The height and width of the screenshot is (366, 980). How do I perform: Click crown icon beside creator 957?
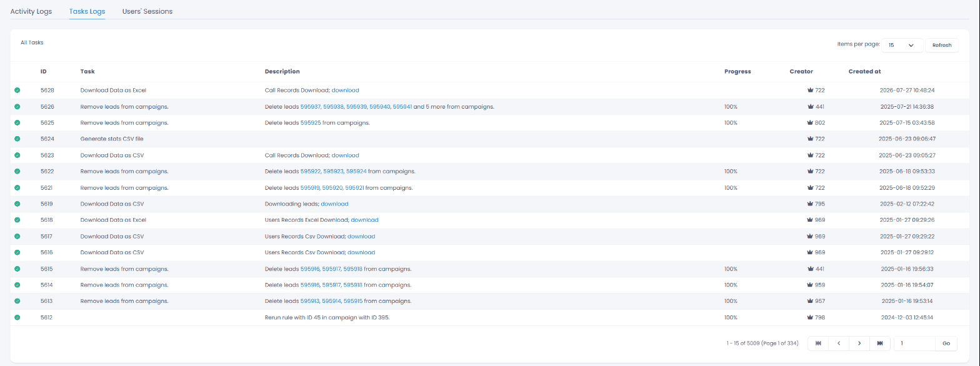click(x=811, y=301)
